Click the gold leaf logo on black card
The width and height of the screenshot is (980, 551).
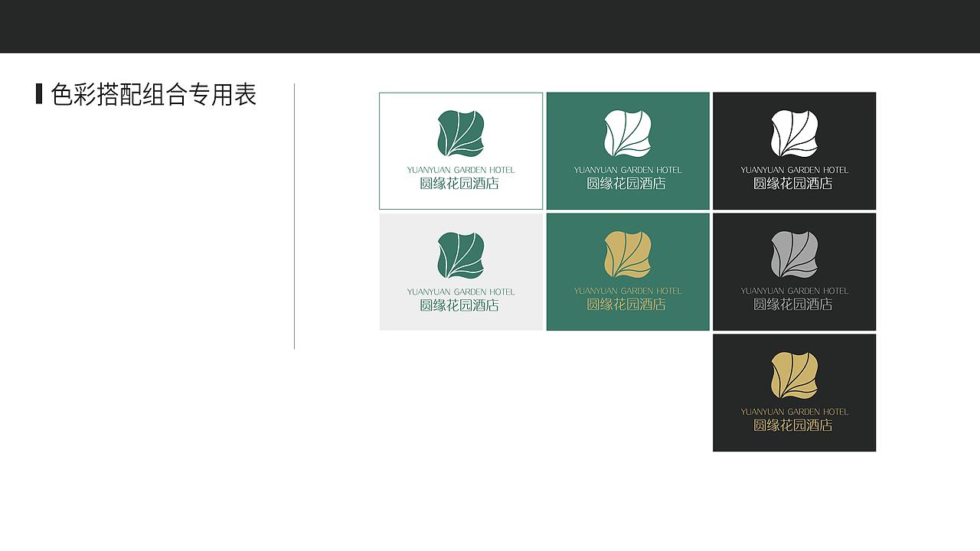click(795, 376)
